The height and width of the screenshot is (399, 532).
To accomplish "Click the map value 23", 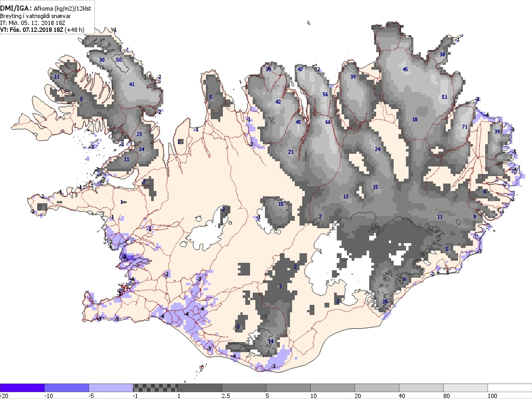I will 139,135.
